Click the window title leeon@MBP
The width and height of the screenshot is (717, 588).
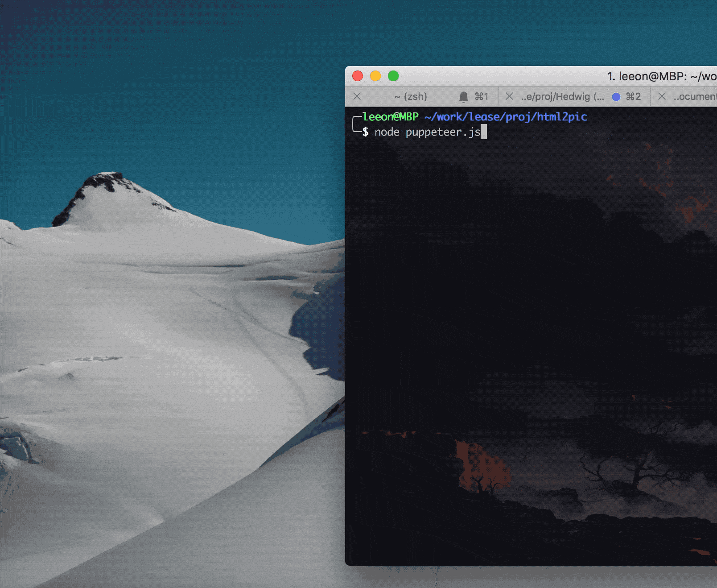click(662, 76)
